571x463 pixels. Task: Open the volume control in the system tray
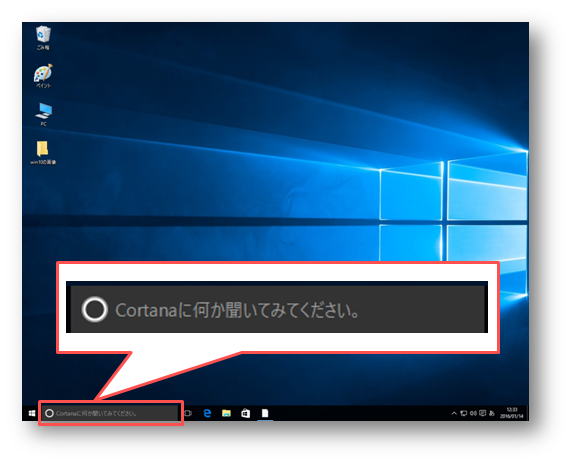click(473, 413)
